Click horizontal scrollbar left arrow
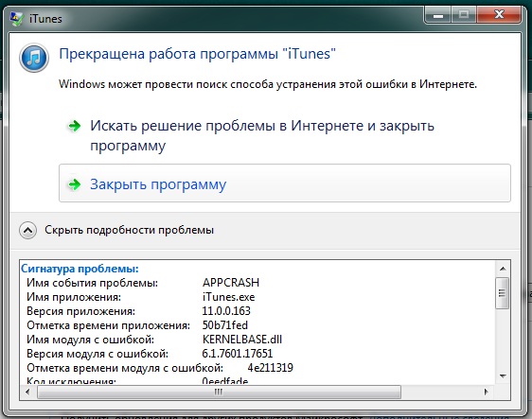 point(27,393)
